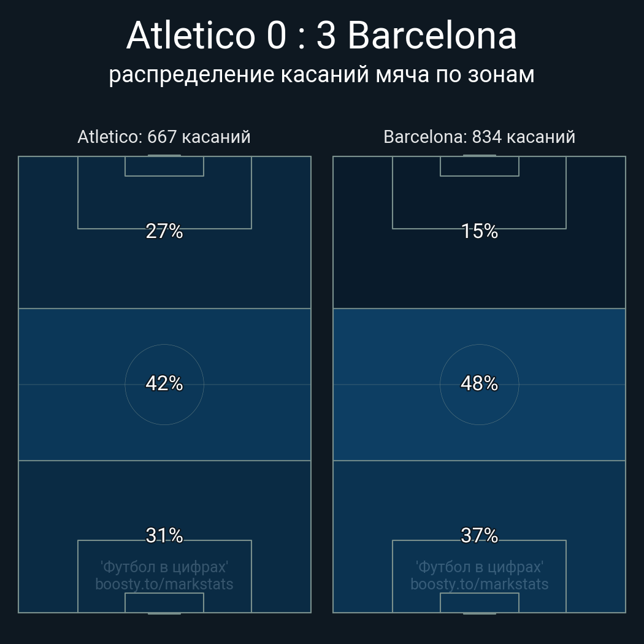Click the bottom goal area on Atletico pitch
The width and height of the screenshot is (644, 644).
pos(164,602)
